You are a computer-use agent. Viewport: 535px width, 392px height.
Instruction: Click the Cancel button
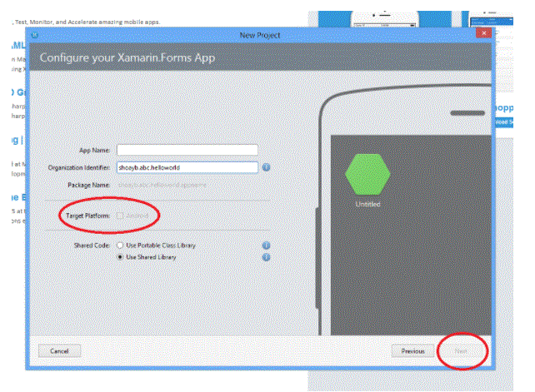59,351
